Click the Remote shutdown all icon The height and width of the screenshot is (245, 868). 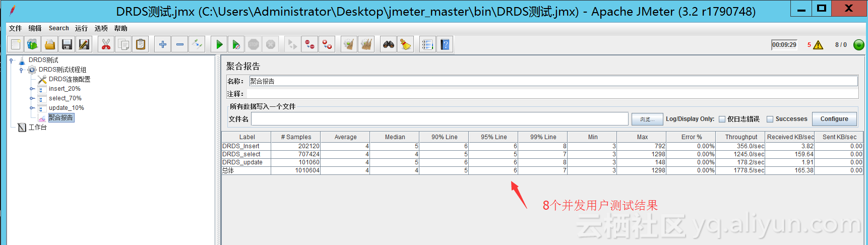point(327,44)
